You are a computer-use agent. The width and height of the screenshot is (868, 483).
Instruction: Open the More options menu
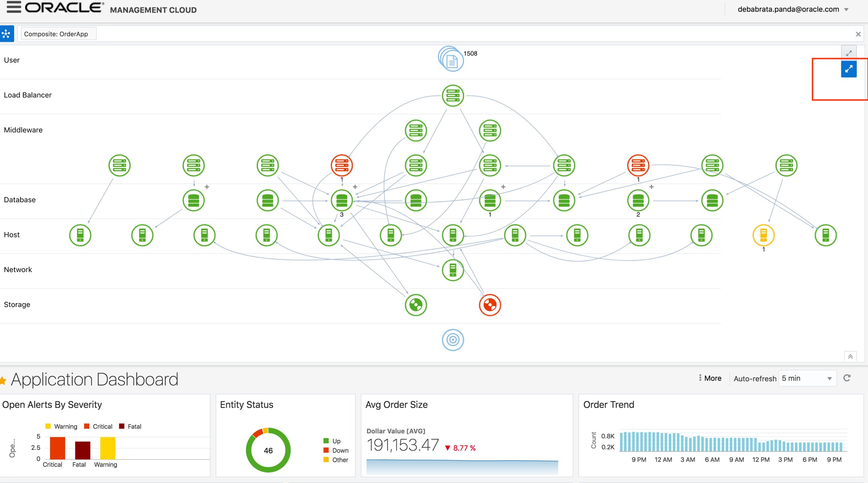point(709,378)
